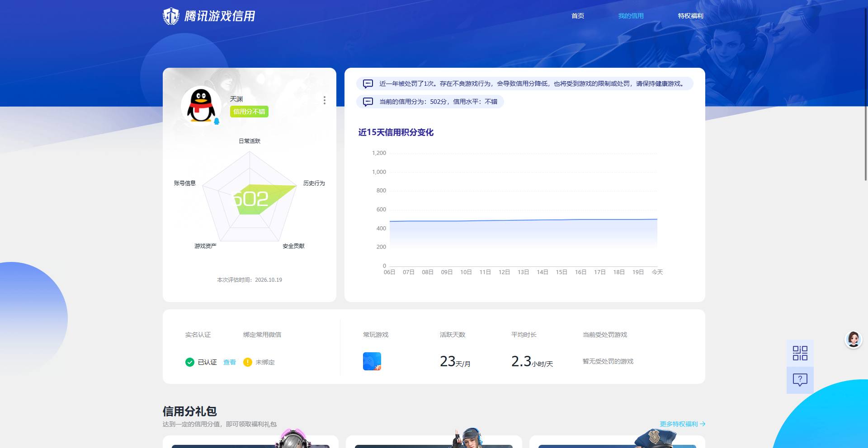Click the green 信用分不错 badge
The image size is (868, 448).
(249, 112)
